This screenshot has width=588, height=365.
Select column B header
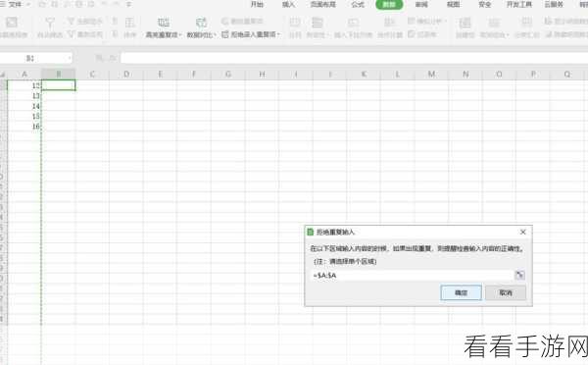[x=58, y=74]
